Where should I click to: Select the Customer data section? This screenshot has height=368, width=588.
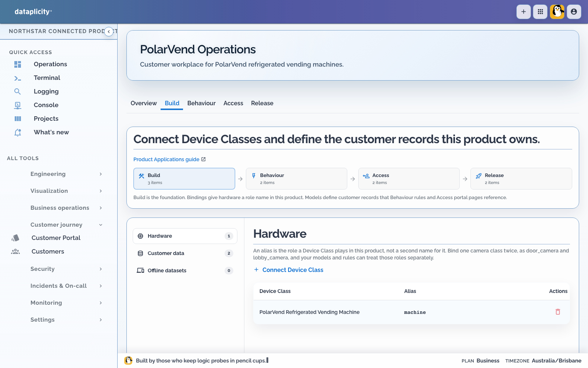[x=185, y=253]
